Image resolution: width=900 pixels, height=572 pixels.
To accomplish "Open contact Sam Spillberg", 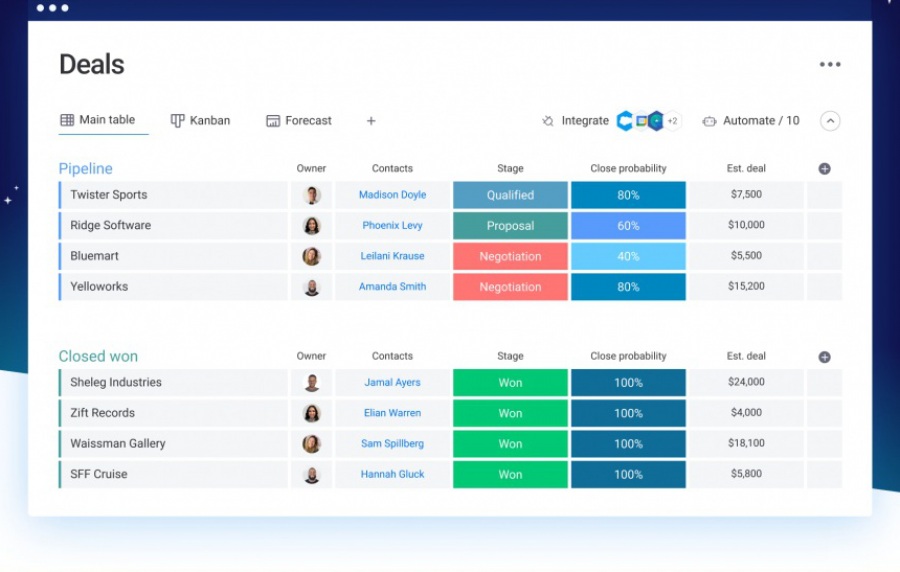I will 393,443.
